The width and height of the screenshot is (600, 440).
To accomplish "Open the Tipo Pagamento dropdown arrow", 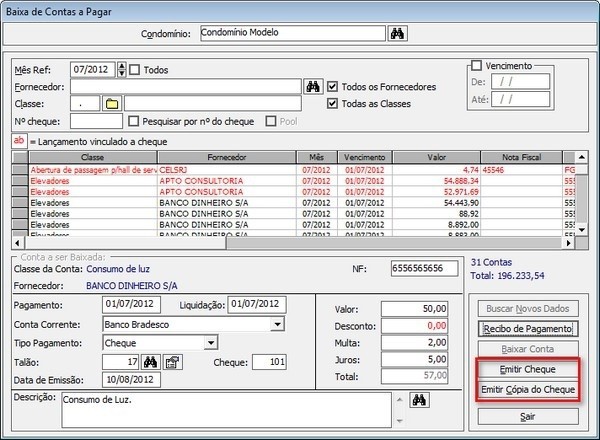I will click(211, 342).
